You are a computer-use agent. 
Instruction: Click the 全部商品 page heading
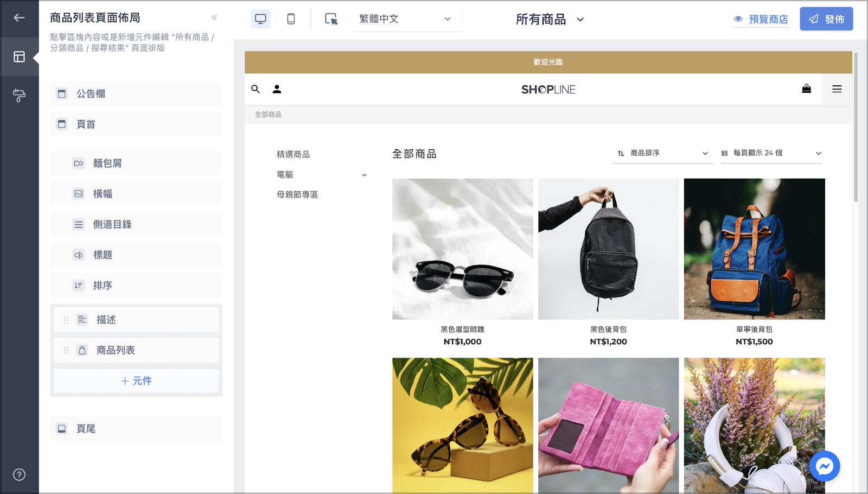pyautogui.click(x=414, y=154)
